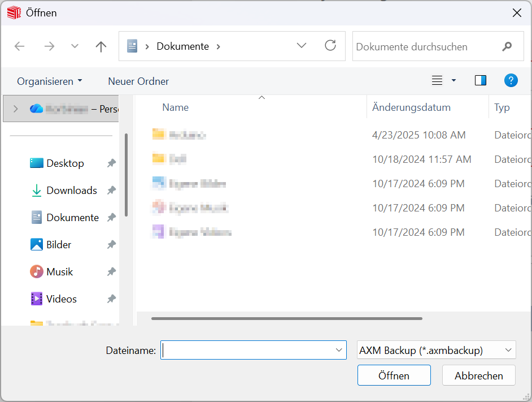Select Downloads in the sidebar
This screenshot has width=532, height=402.
click(71, 191)
